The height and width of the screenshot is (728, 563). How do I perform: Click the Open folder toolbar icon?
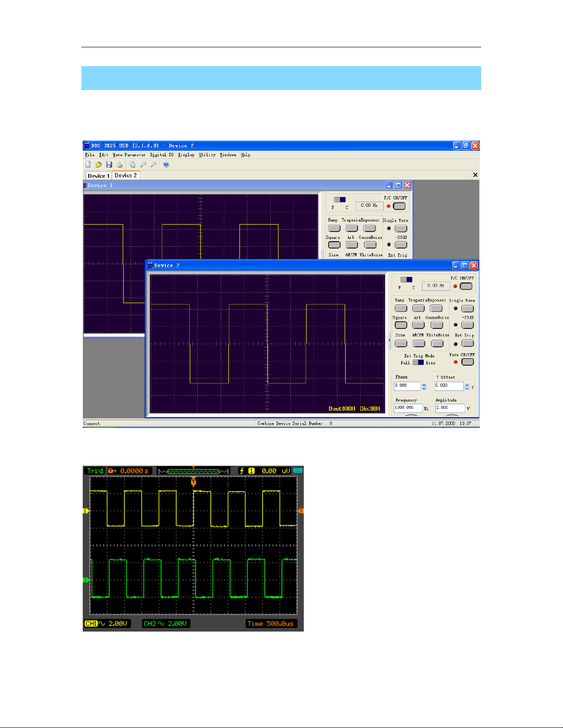(x=98, y=164)
